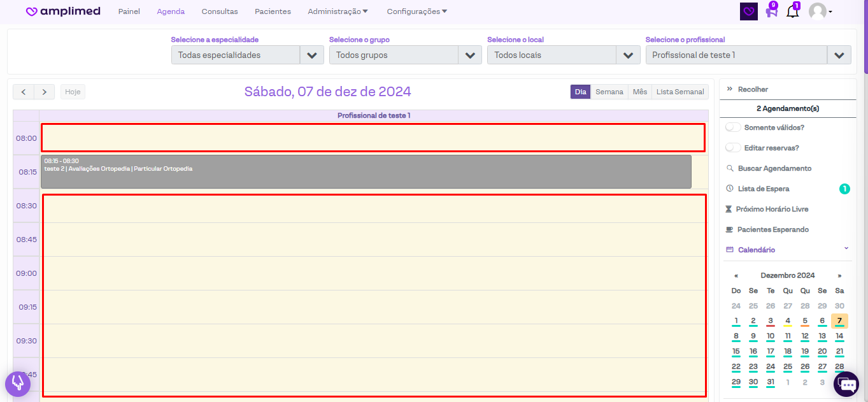Open the Administração menu
This screenshot has width=868, height=402.
pos(338,11)
